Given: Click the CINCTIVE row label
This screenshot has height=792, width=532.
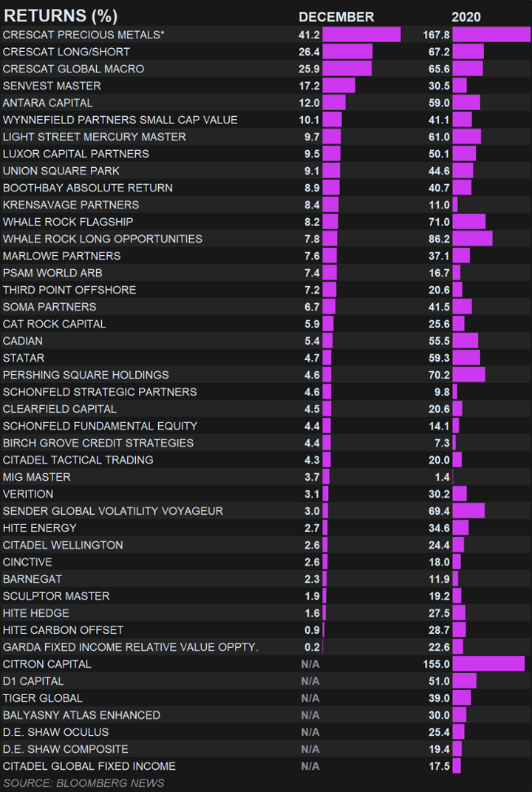Looking at the screenshot, I should point(27,562).
